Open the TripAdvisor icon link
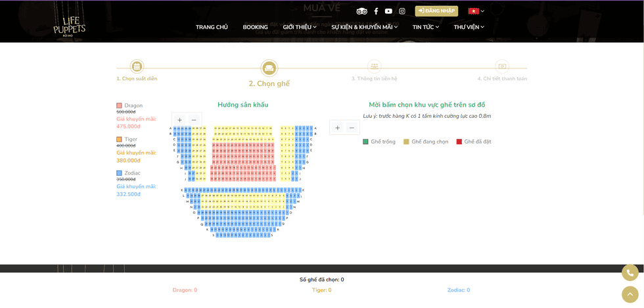Image resolution: width=644 pixels, height=308 pixels. [x=361, y=11]
